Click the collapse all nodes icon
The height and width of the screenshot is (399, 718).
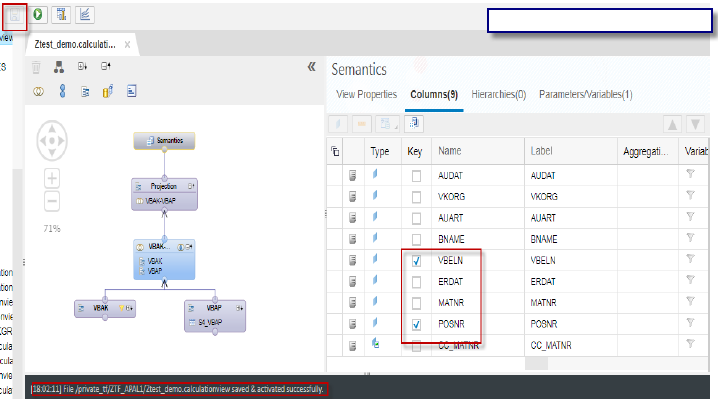[x=106, y=67]
